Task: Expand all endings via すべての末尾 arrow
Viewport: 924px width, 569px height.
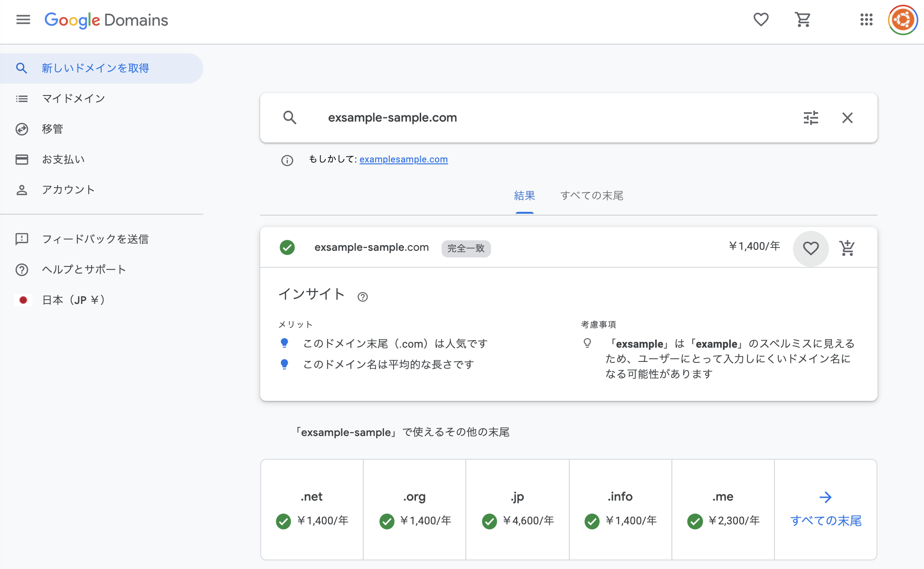Action: click(x=826, y=509)
